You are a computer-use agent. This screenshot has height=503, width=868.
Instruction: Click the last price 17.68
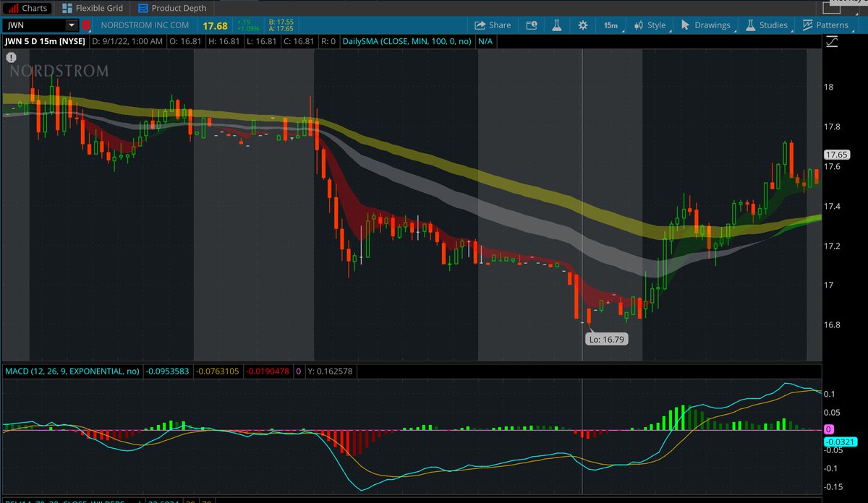coord(215,26)
